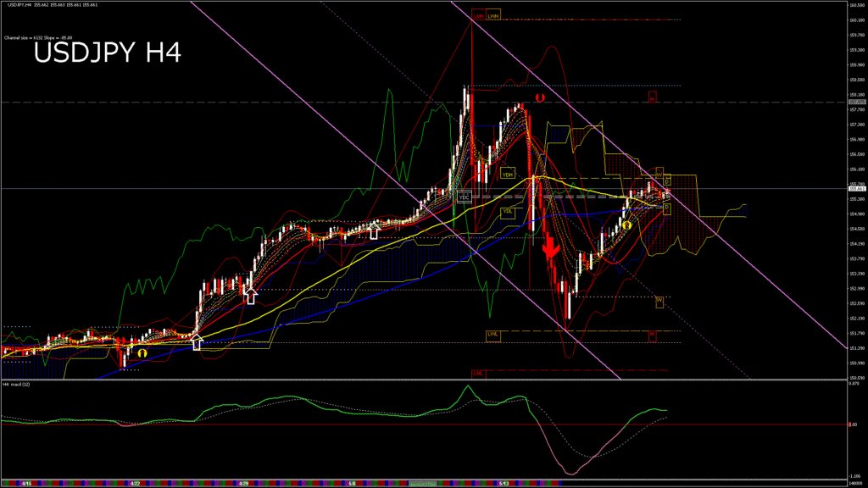Select the large USDJPY H4 title text
The width and height of the screenshot is (868, 488).
[107, 53]
